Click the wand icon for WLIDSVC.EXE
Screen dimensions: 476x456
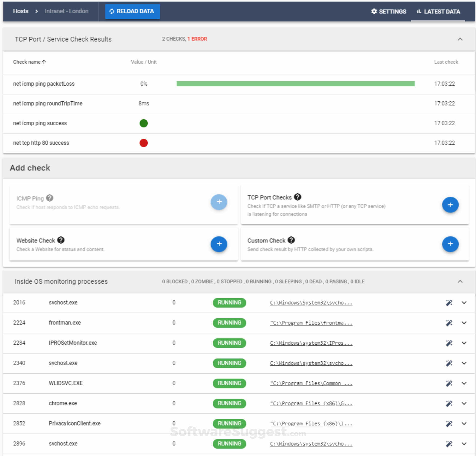click(x=449, y=383)
